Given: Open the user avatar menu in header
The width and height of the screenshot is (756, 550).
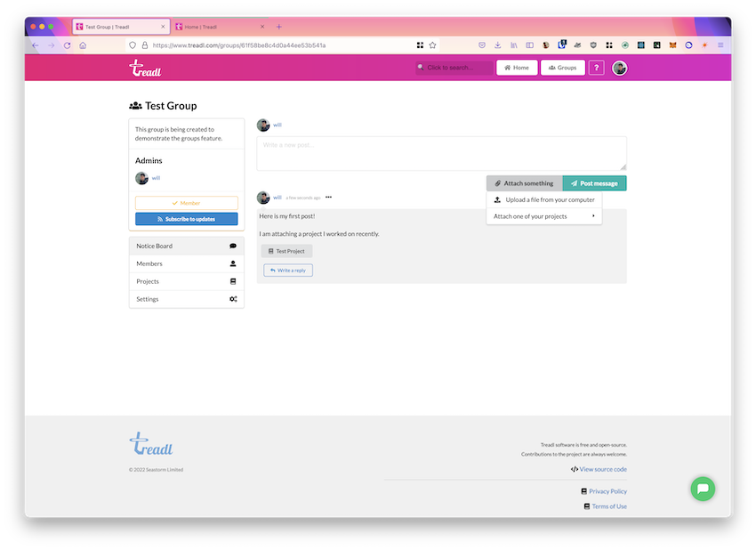Looking at the screenshot, I should pos(619,68).
